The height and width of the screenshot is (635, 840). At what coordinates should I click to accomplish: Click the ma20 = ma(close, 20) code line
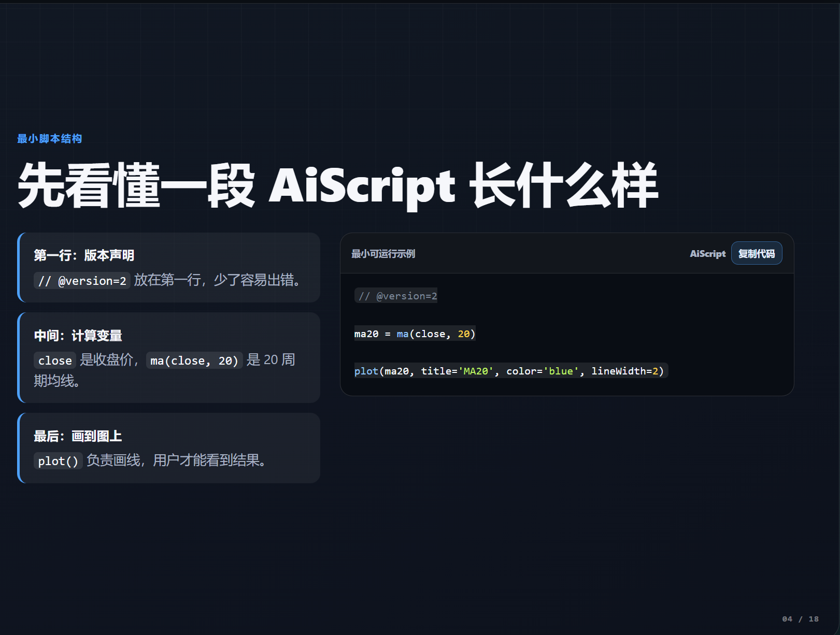tap(415, 334)
